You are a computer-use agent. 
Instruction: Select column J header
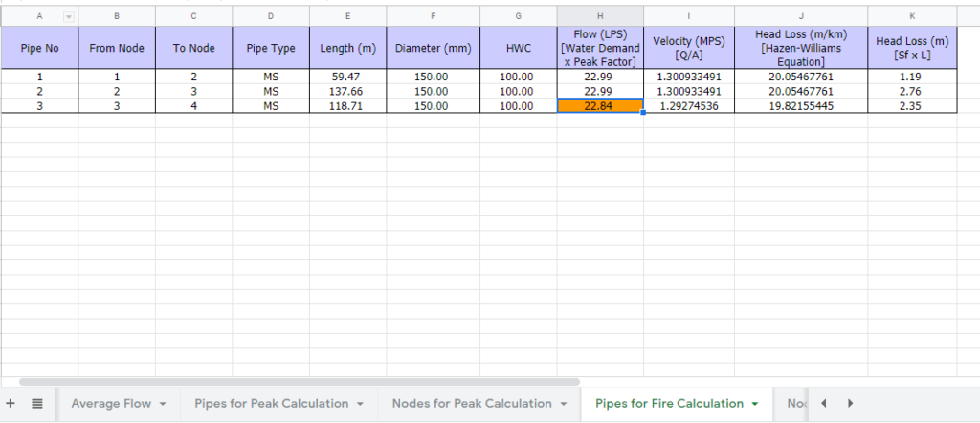[x=801, y=17]
